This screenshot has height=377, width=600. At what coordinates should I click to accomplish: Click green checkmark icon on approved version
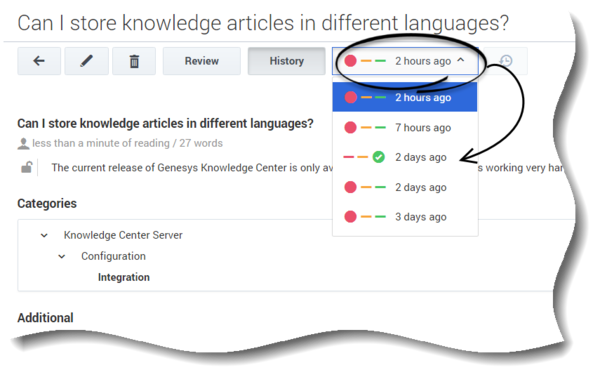(378, 157)
